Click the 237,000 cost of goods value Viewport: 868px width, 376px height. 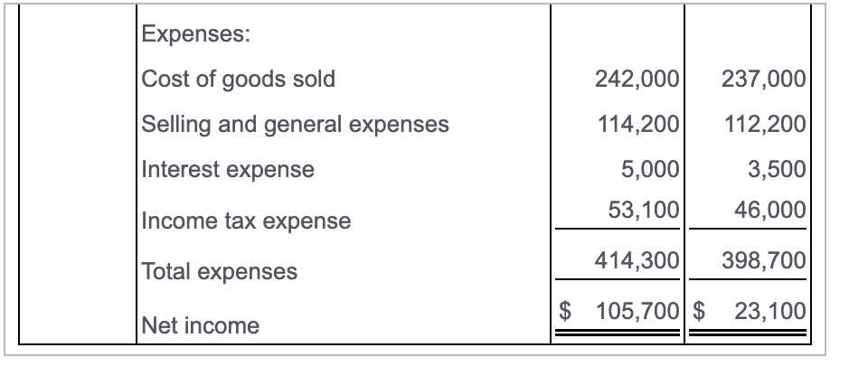pos(763,79)
